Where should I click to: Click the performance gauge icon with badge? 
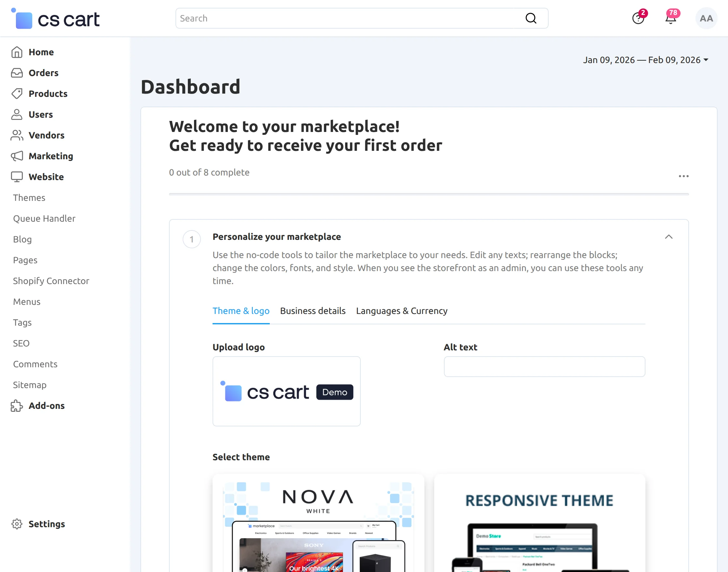pyautogui.click(x=638, y=19)
